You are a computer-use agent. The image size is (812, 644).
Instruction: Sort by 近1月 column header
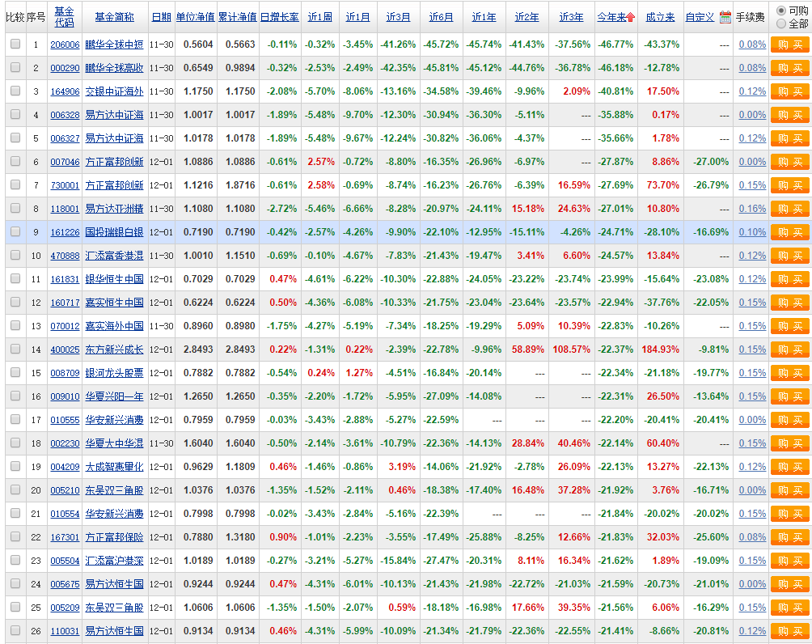357,17
